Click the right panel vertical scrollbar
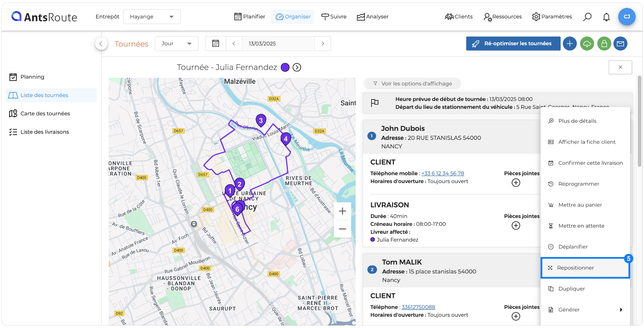 point(639,122)
